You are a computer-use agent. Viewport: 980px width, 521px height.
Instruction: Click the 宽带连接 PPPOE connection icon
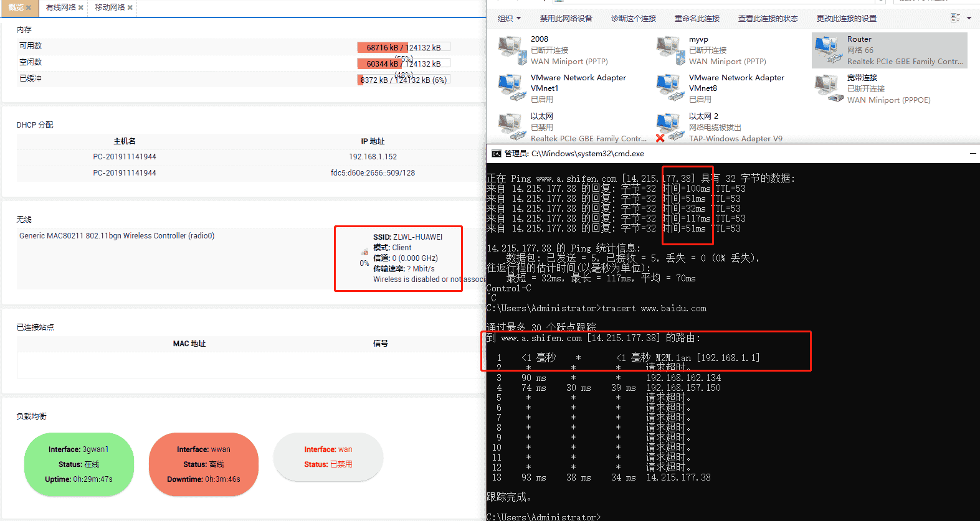(x=828, y=88)
